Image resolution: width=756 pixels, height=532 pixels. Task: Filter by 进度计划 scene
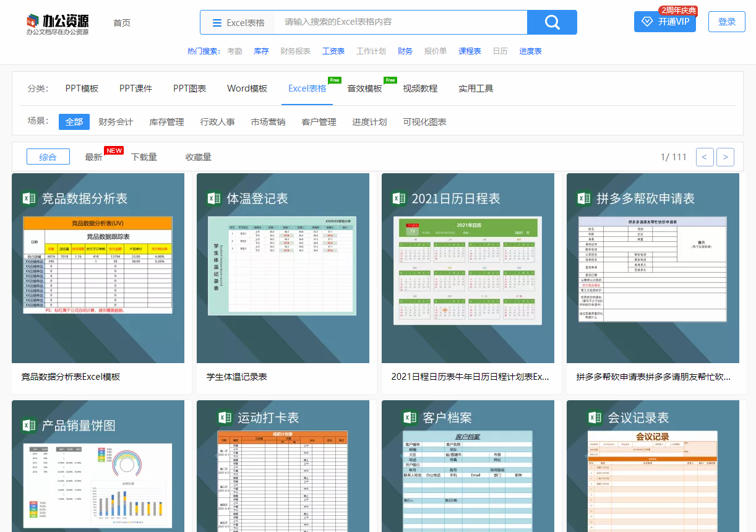point(369,122)
